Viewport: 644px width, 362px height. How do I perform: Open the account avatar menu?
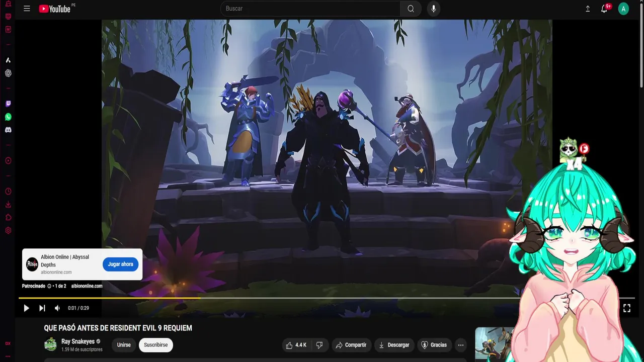point(623,9)
